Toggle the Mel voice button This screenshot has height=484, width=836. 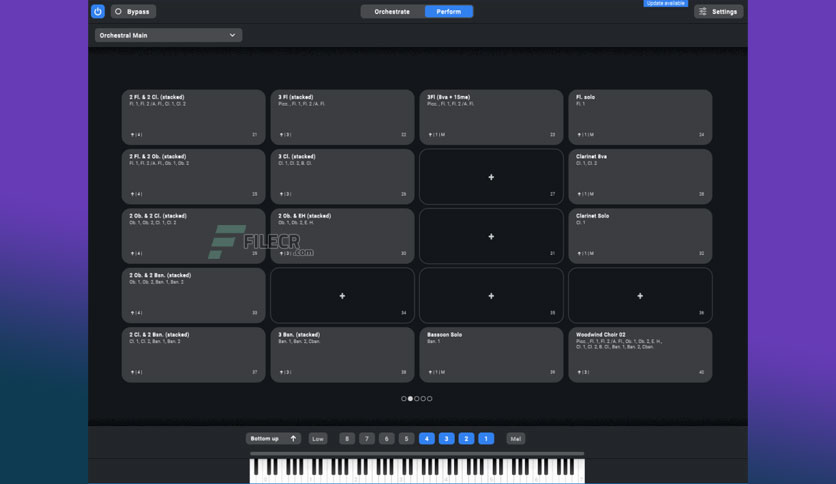tap(516, 439)
